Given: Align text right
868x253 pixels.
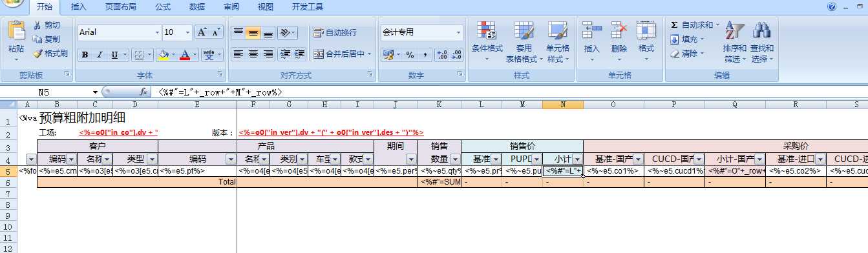Looking at the screenshot, I should pyautogui.click(x=268, y=54).
